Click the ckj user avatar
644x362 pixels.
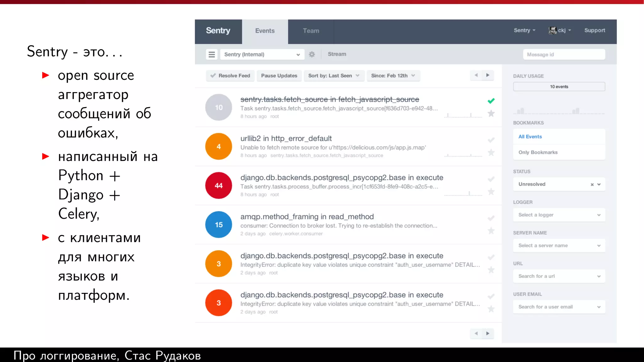click(x=552, y=30)
